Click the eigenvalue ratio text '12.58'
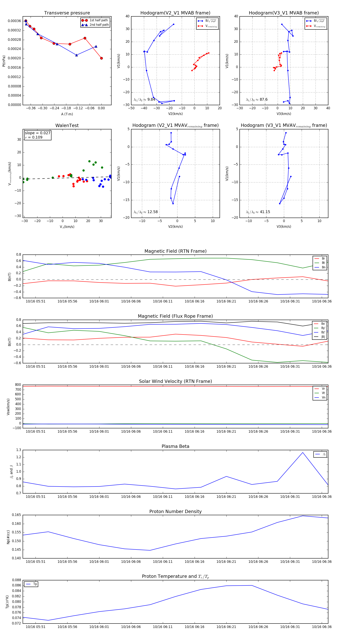Image resolution: width=351 pixels, height=644 pixels. tap(153, 212)
